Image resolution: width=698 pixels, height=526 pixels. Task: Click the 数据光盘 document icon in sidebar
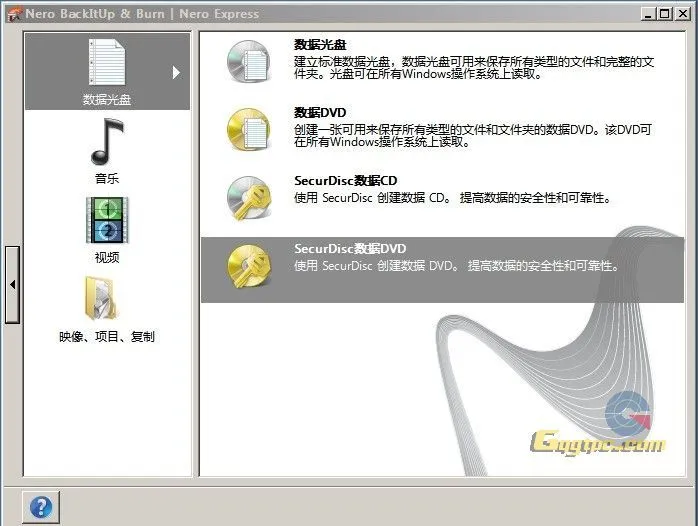pyautogui.click(x=107, y=62)
